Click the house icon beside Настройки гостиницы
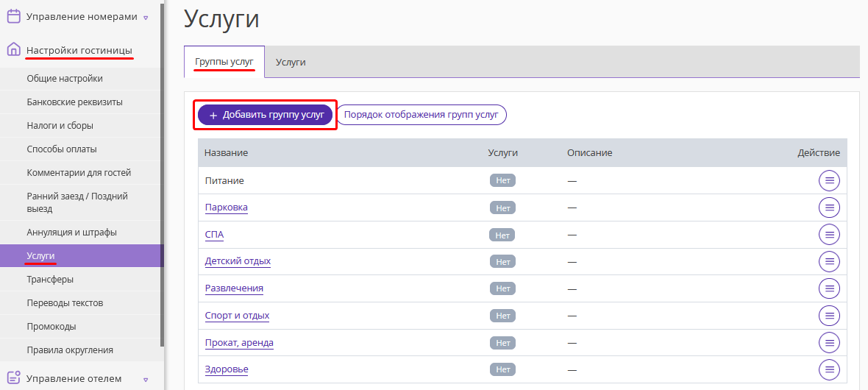 pyautogui.click(x=14, y=50)
